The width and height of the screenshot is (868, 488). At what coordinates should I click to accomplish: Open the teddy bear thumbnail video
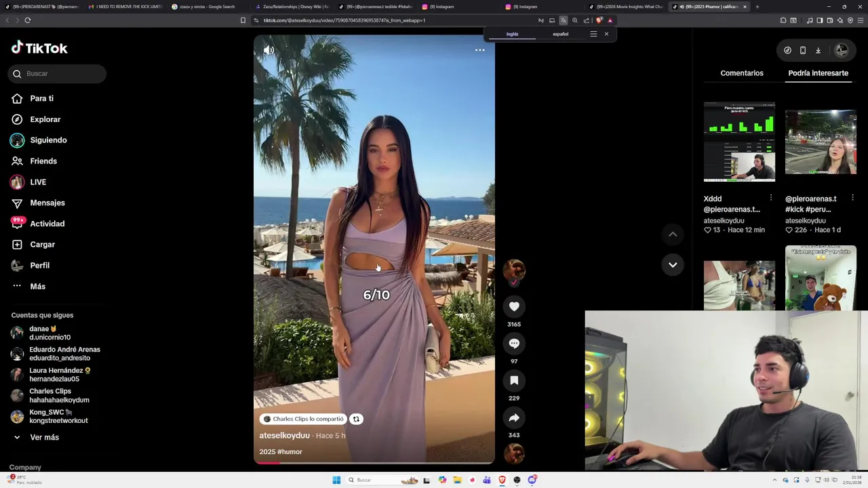tap(821, 278)
